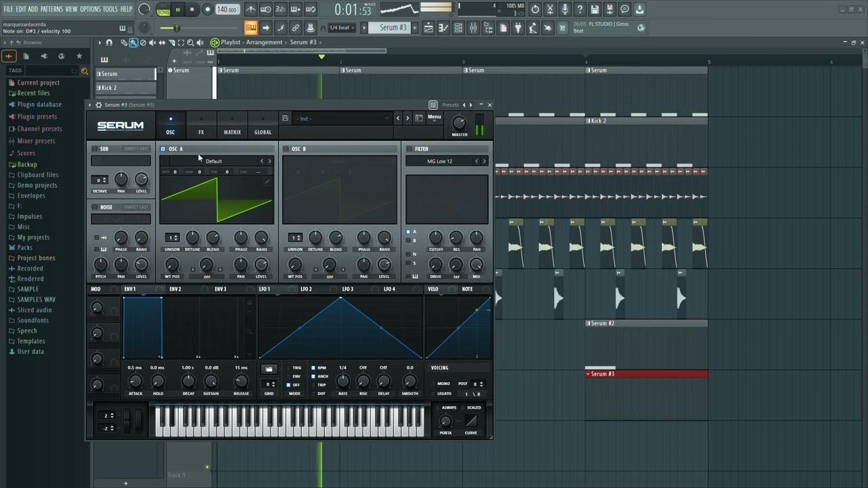
Task: Click the Pause button in the transport bar
Action: [x=178, y=9]
